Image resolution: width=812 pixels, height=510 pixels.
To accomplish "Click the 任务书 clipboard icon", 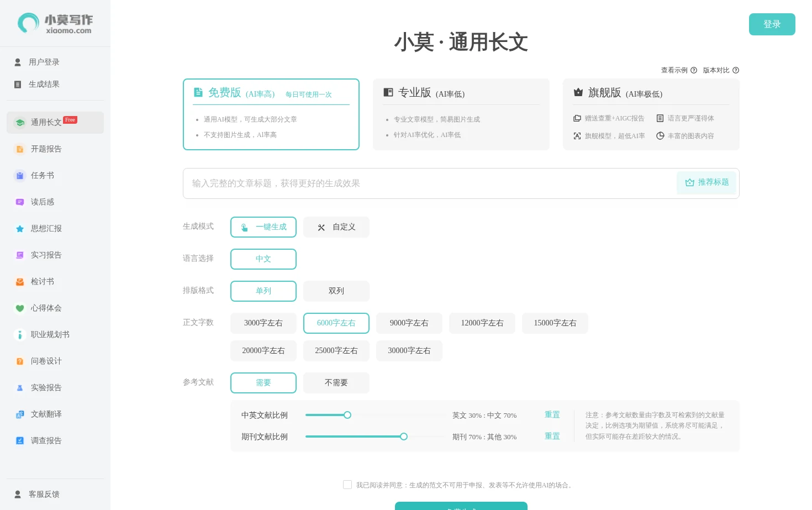I will click(20, 176).
